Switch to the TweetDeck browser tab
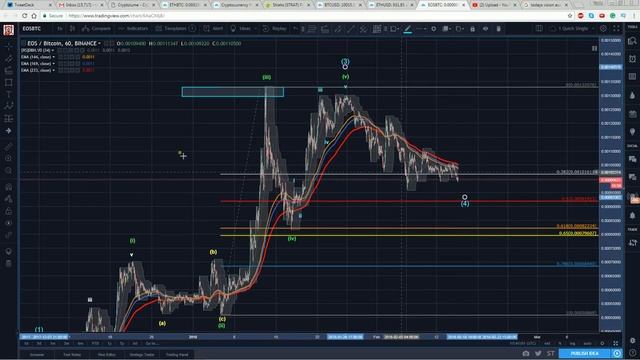 tap(29, 5)
